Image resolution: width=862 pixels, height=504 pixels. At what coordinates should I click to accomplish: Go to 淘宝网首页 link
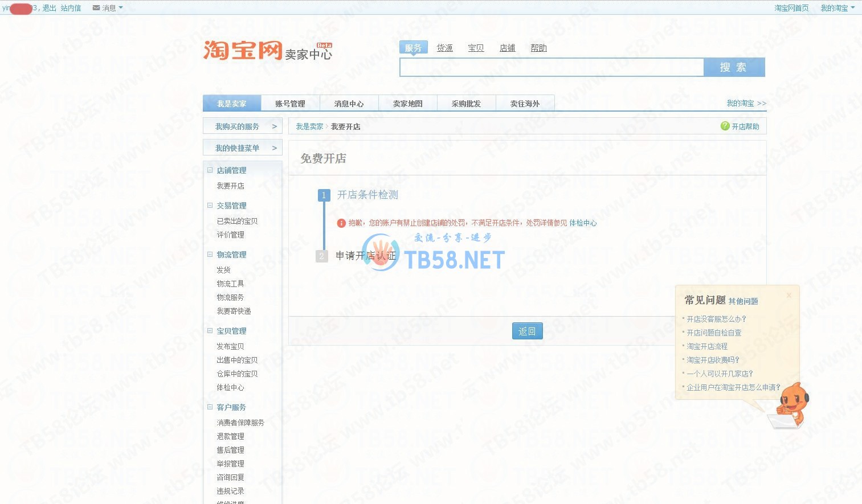click(791, 8)
